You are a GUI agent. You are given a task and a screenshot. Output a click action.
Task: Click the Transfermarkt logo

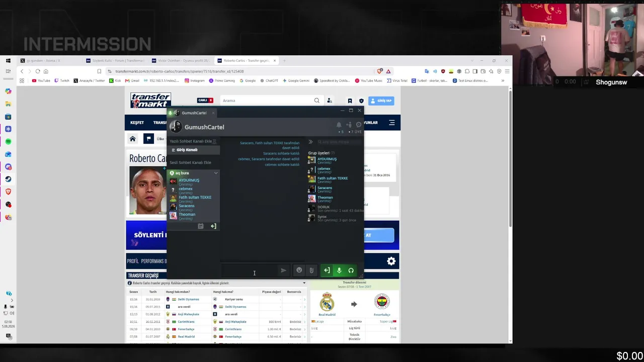coord(150,101)
